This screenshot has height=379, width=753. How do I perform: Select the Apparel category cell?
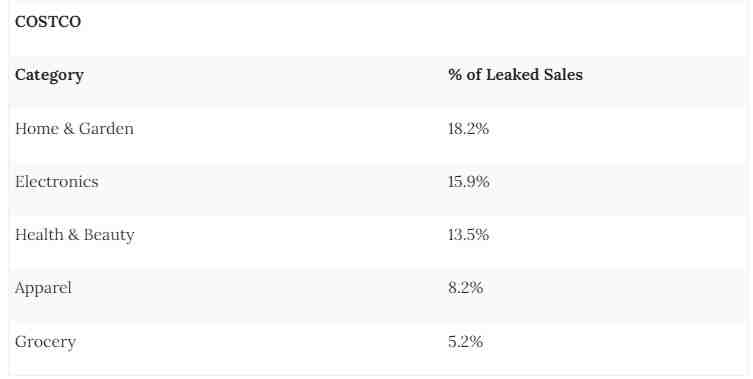point(43,289)
